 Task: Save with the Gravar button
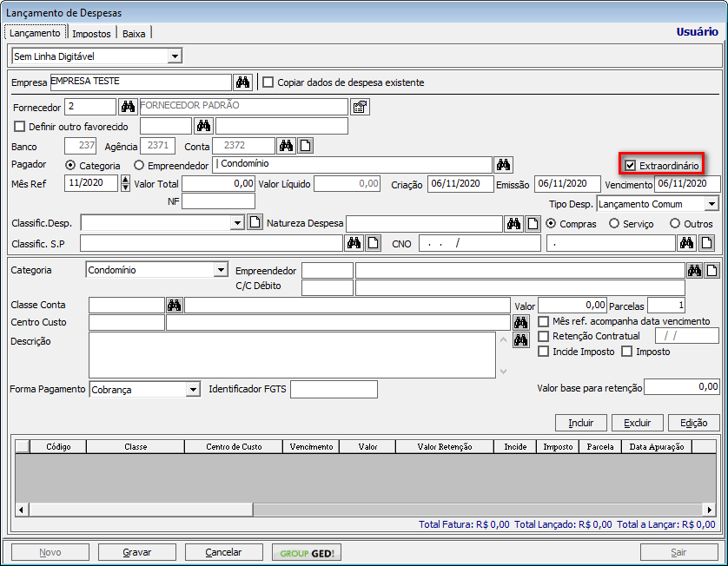pos(137,553)
